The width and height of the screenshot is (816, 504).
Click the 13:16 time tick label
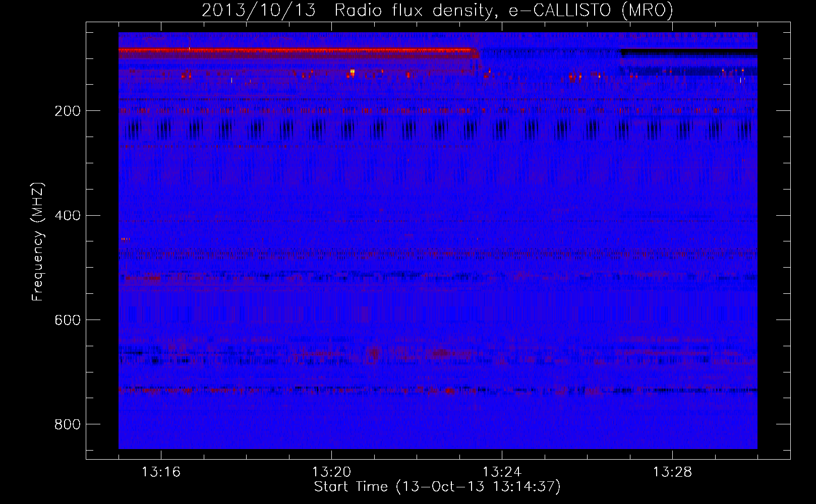coord(161,472)
